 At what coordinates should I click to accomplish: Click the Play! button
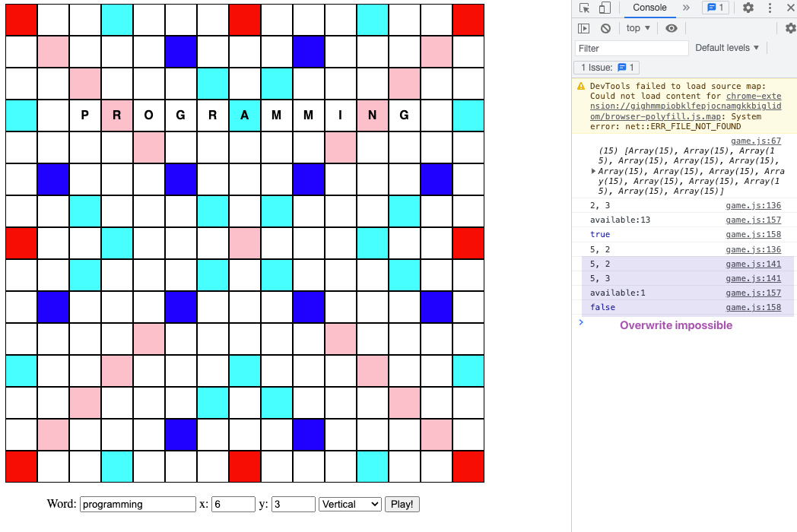tap(402, 504)
